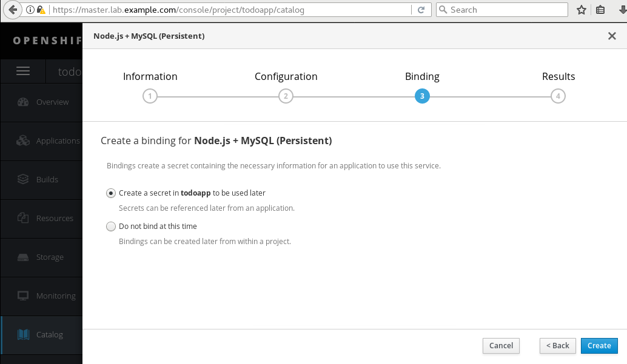Click the Catalog book icon

pyautogui.click(x=24, y=334)
